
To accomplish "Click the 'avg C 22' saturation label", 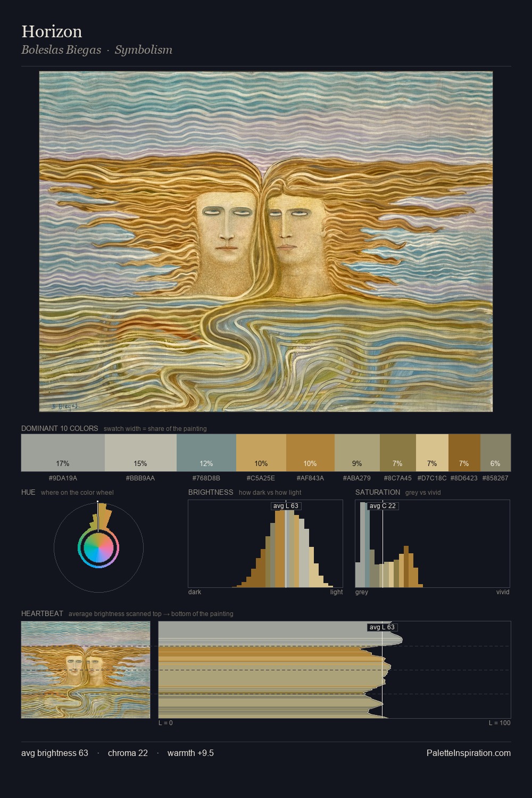I will tap(383, 506).
